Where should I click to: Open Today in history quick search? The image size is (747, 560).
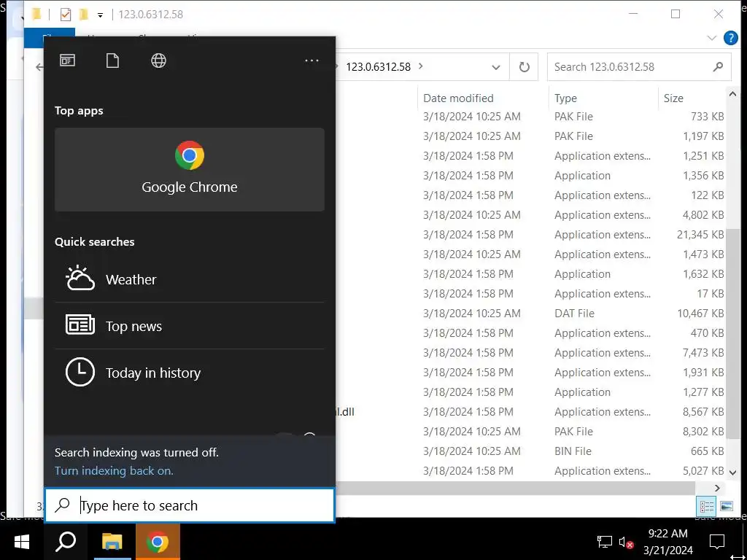(x=190, y=373)
